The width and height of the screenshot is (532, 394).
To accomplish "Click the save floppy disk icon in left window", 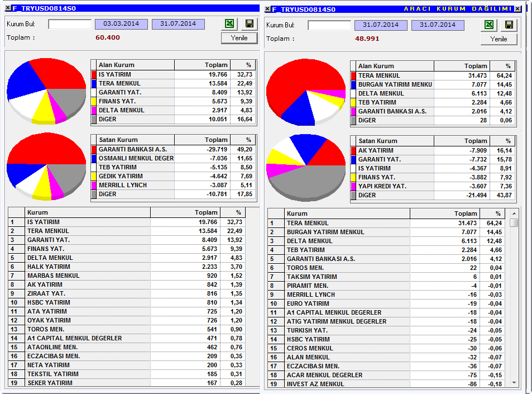I will 250,23.
